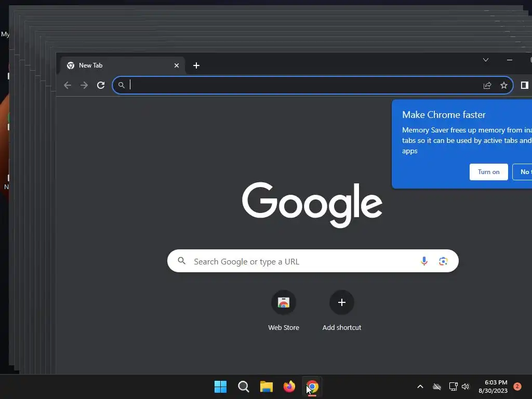The image size is (532, 399).
Task: Launch Firefox from the taskbar
Action: 289,387
